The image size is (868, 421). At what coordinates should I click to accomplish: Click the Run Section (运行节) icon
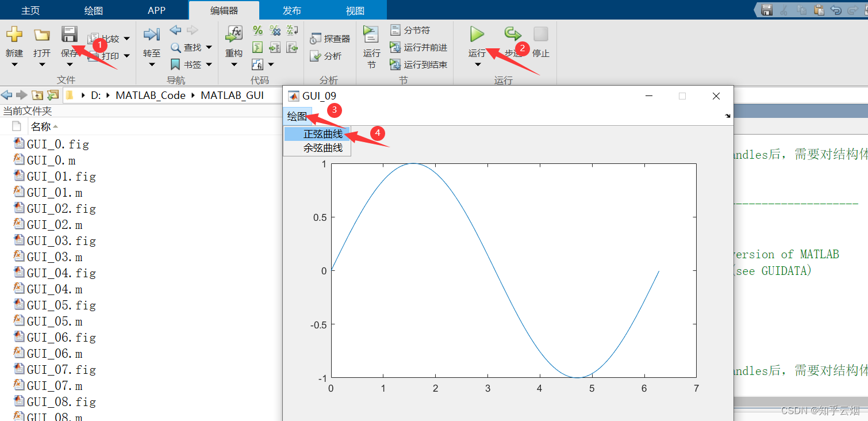pos(371,34)
